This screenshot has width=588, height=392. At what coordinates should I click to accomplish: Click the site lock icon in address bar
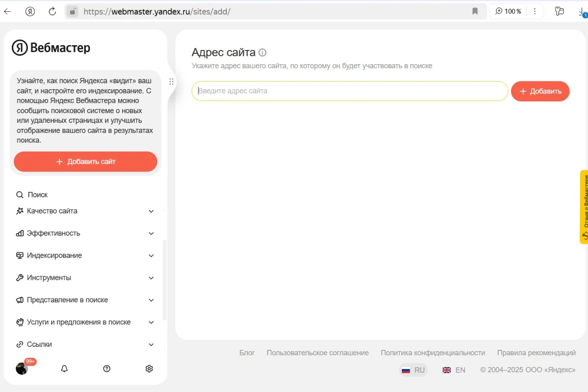(x=73, y=11)
